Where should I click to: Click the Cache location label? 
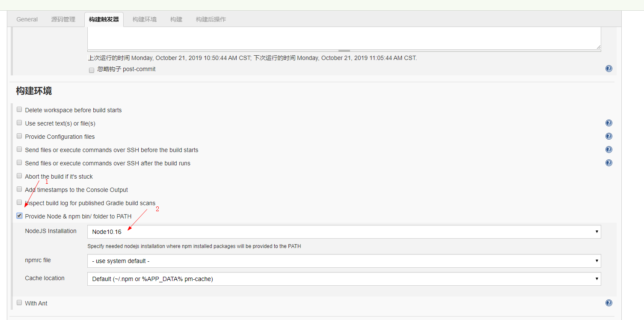pyautogui.click(x=45, y=278)
